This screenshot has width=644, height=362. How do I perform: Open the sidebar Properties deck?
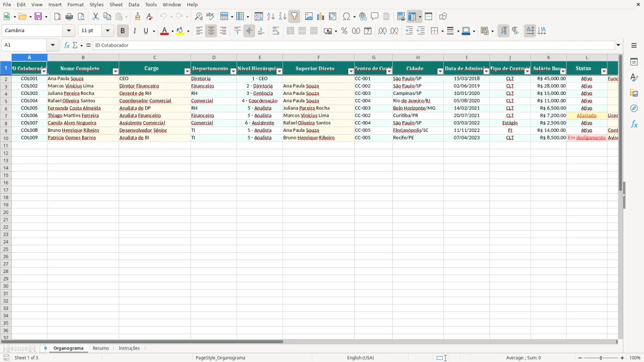[x=634, y=62]
